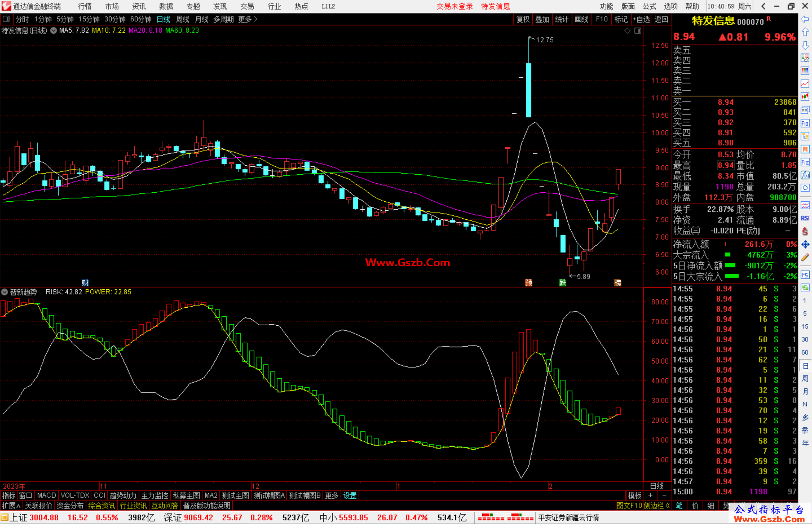Screen dimensions: 812x524
Task: Select the pencil drawing tool icon
Action: (x=805, y=257)
